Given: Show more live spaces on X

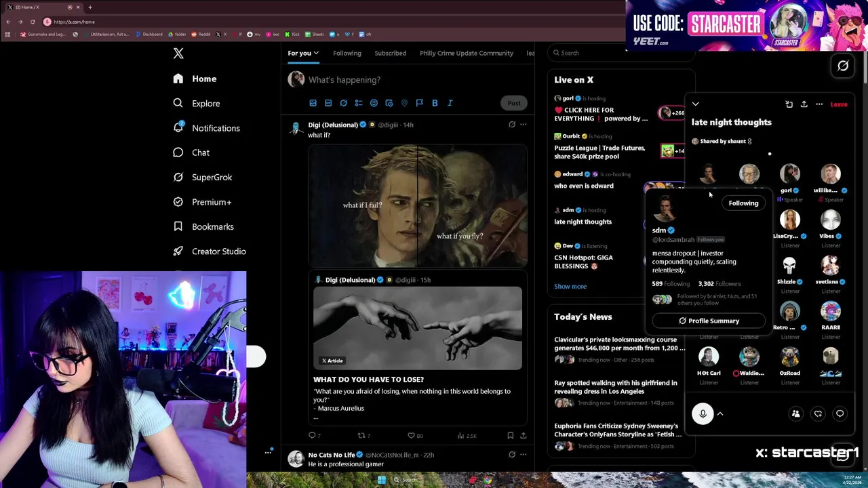Looking at the screenshot, I should (x=570, y=286).
